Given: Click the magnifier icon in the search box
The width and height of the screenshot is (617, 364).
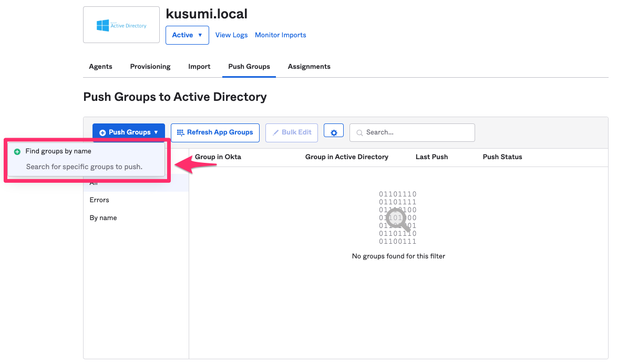Looking at the screenshot, I should 359,132.
